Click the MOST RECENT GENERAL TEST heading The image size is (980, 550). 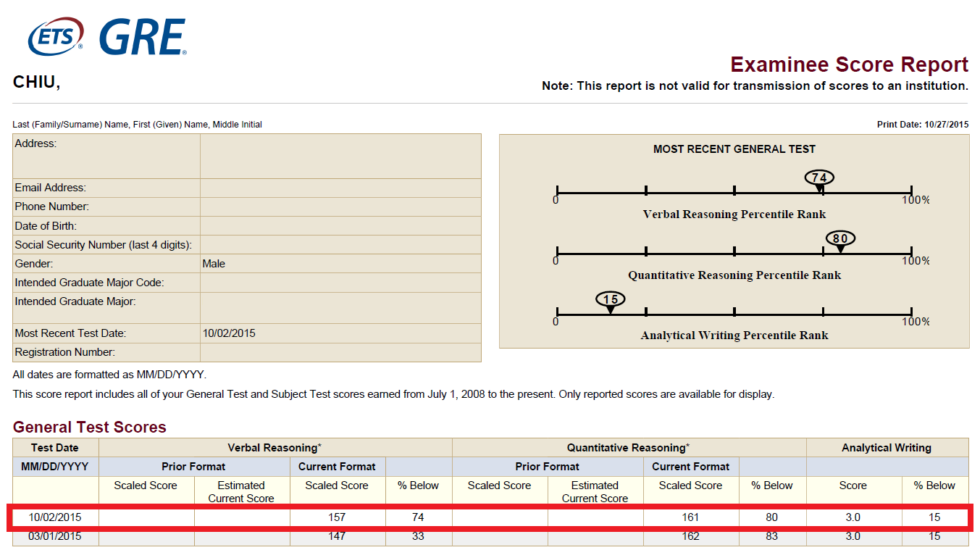[734, 149]
